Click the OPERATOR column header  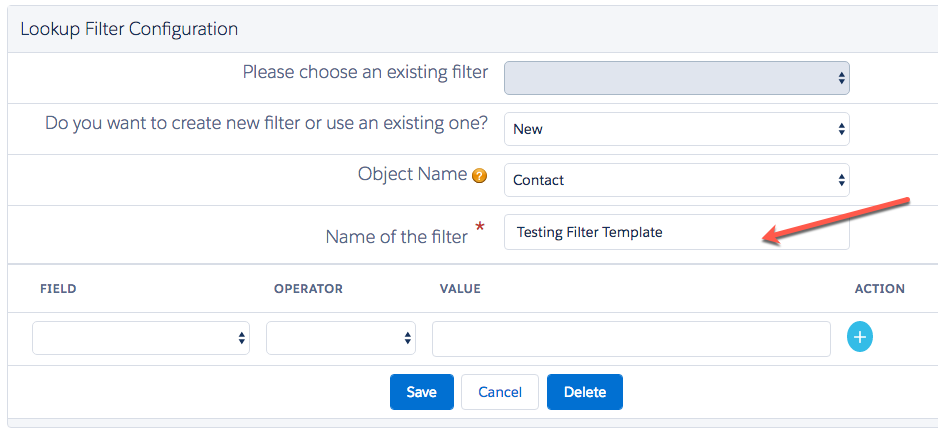pyautogui.click(x=308, y=289)
